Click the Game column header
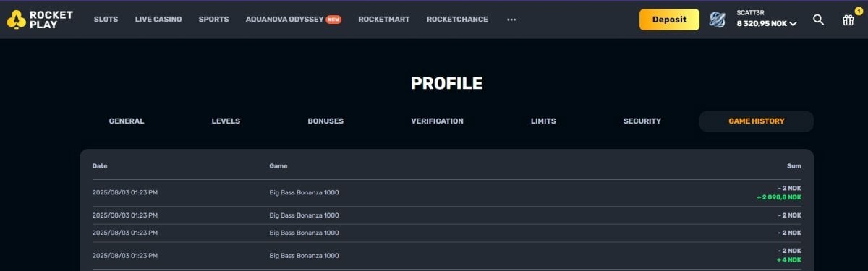This screenshot has height=271, width=868. pyautogui.click(x=278, y=166)
